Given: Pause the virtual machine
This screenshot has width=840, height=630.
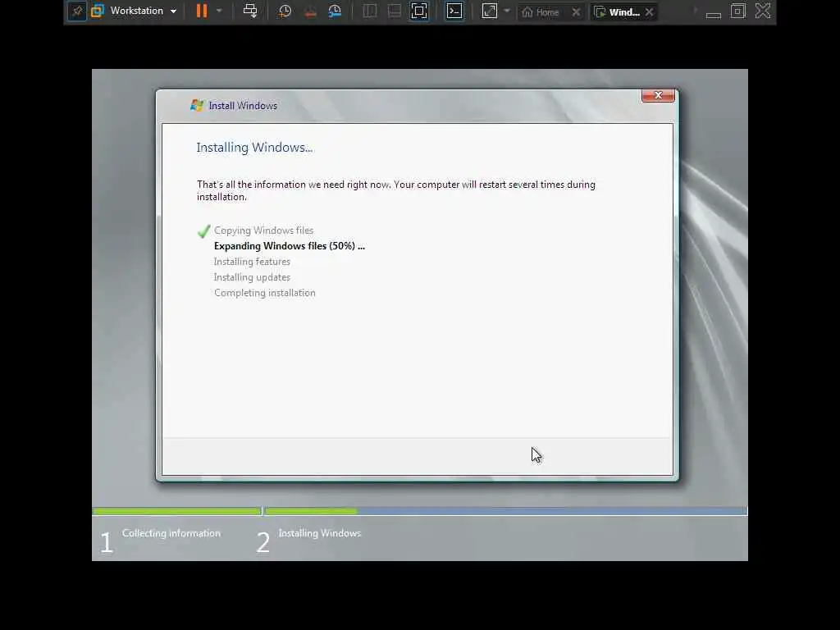Looking at the screenshot, I should (x=202, y=11).
